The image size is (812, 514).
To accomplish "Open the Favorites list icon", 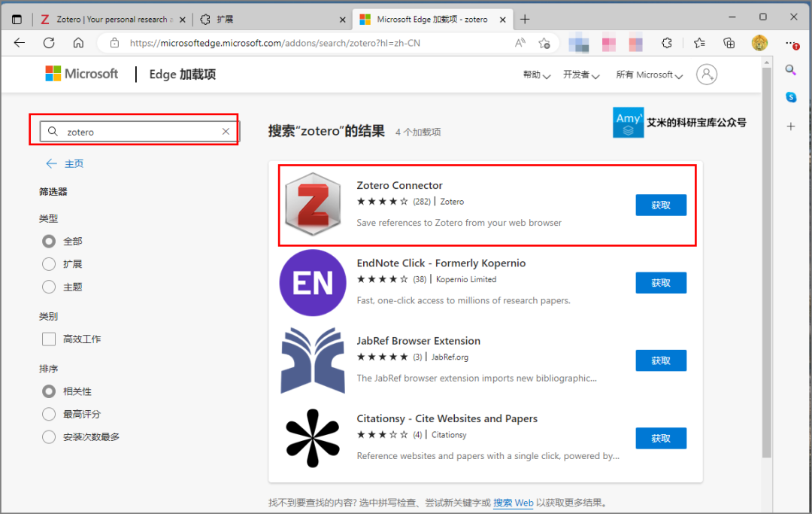I will [x=700, y=43].
